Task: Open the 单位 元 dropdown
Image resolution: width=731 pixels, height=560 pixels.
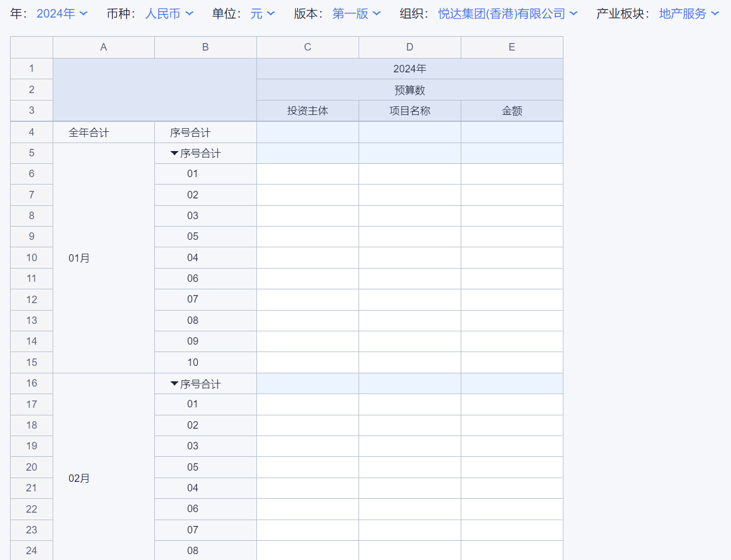Action: coord(262,14)
